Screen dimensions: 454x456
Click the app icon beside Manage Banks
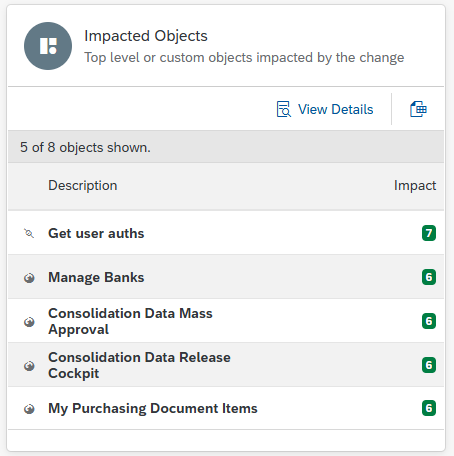[x=29, y=277]
